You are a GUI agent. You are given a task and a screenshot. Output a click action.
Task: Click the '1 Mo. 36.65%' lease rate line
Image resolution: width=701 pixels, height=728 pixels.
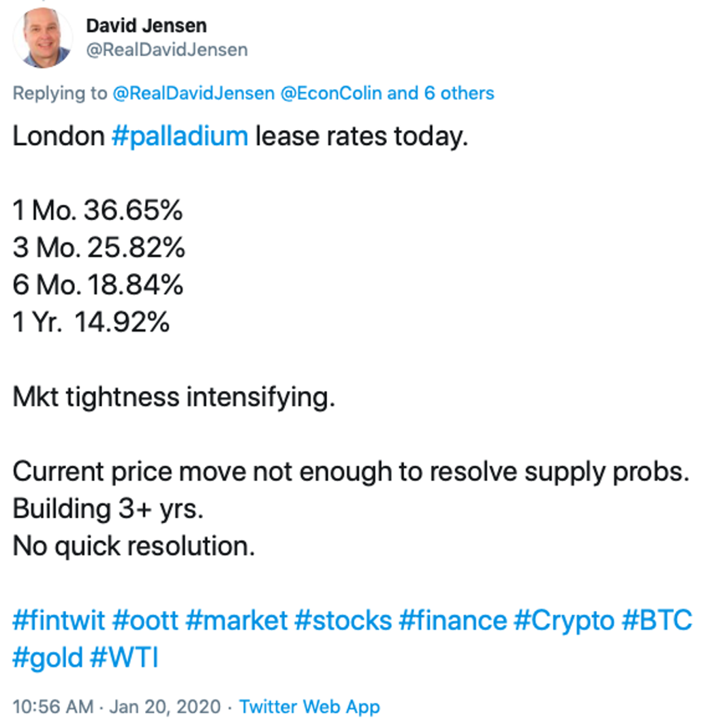[x=97, y=211]
